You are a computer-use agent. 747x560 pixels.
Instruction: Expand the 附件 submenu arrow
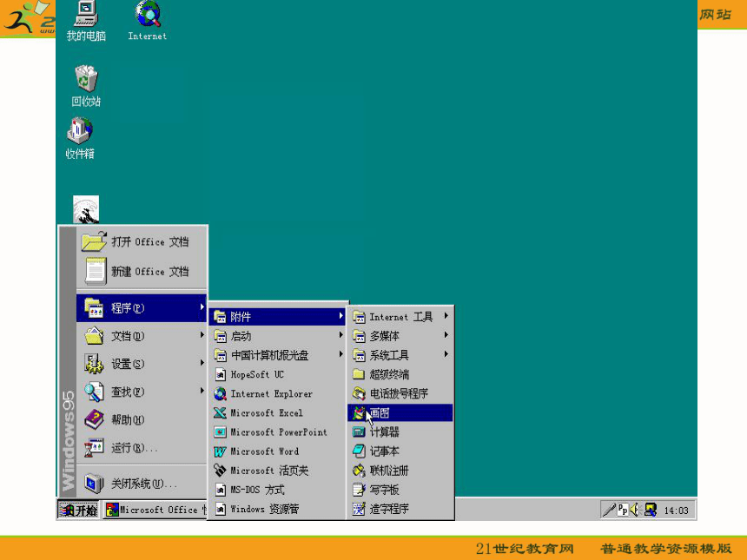point(340,316)
